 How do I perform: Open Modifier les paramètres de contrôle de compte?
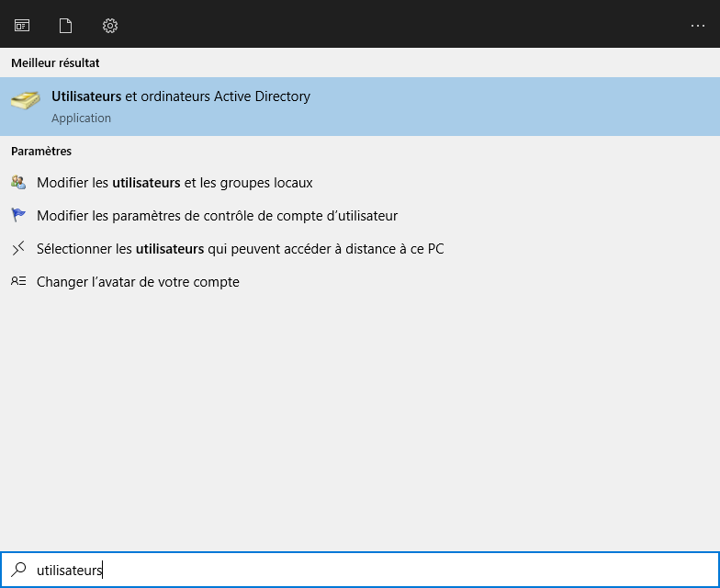pyautogui.click(x=217, y=216)
